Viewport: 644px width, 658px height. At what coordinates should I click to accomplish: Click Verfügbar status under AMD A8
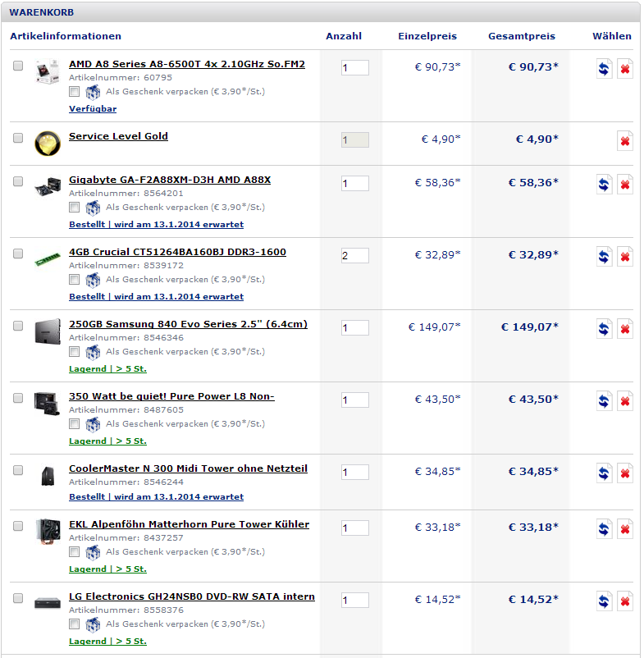click(93, 109)
